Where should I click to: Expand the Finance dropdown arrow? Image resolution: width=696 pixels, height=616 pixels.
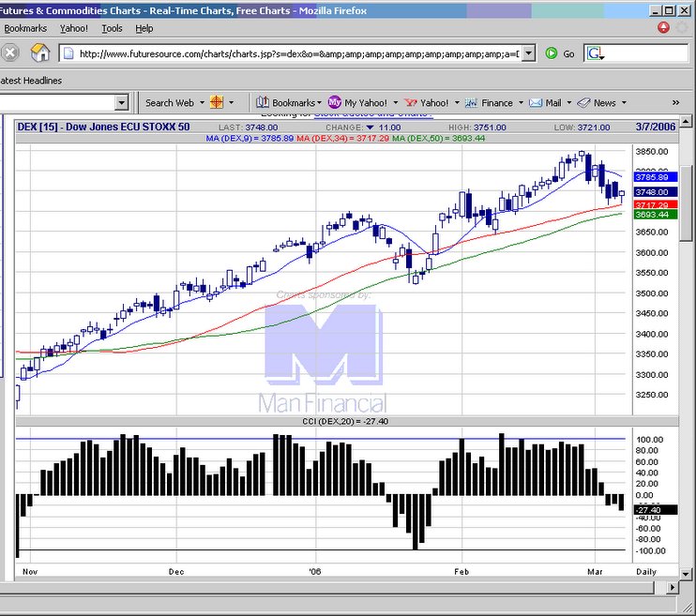pos(521,103)
